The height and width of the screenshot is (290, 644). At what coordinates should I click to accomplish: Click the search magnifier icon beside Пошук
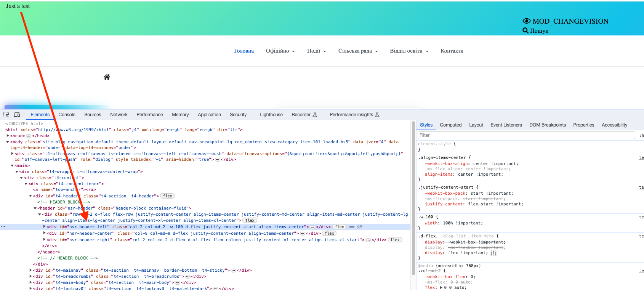coord(525,30)
